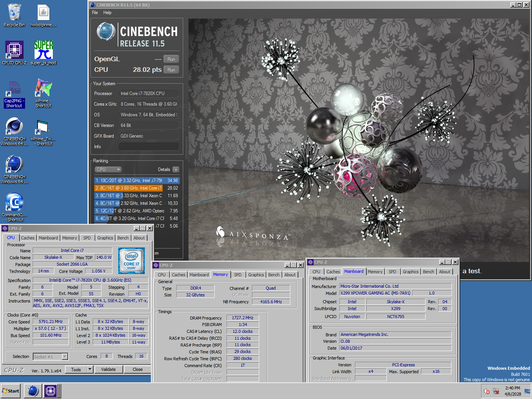Viewport: 532px width, 399px height.
Task: Switch to Caches tab in CPU-Z CPU window
Action: 28,238
